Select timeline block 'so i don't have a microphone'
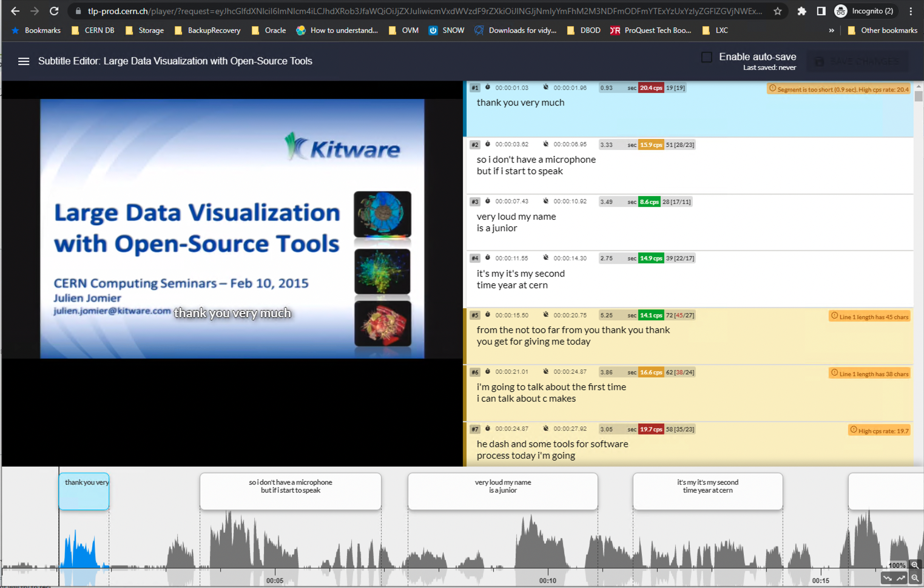 click(291, 492)
